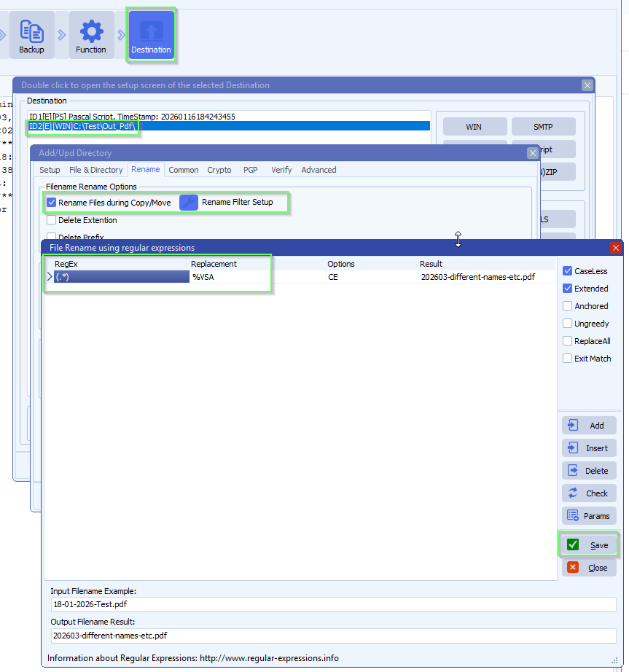Click the Check icon to validate the regex
Image resolution: width=629 pixels, height=672 pixels.
point(588,493)
